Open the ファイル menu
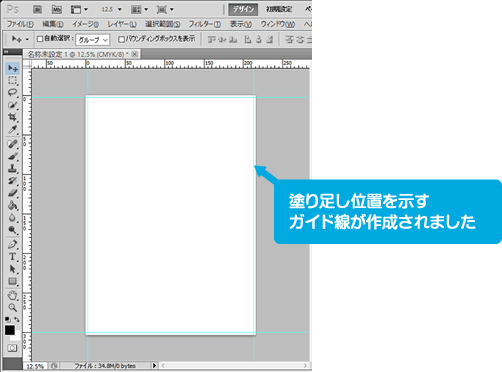 tap(20, 24)
